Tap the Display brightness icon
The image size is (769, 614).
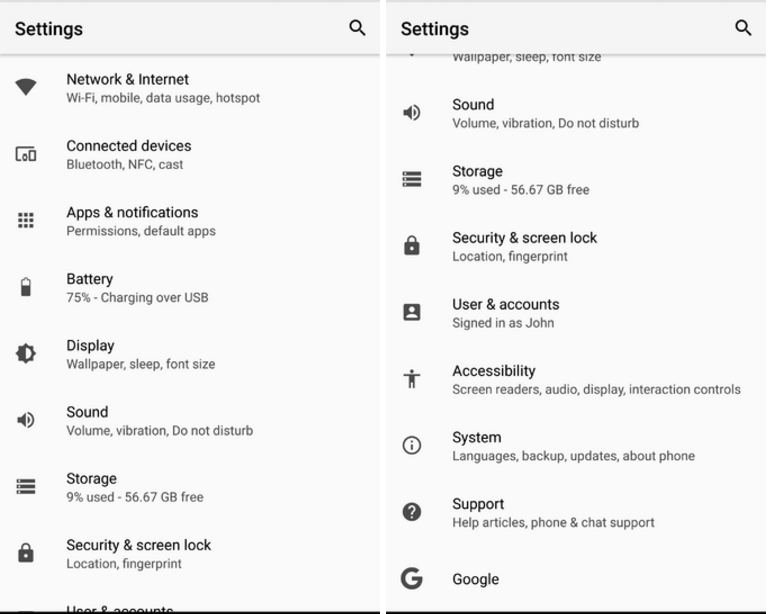tap(26, 354)
